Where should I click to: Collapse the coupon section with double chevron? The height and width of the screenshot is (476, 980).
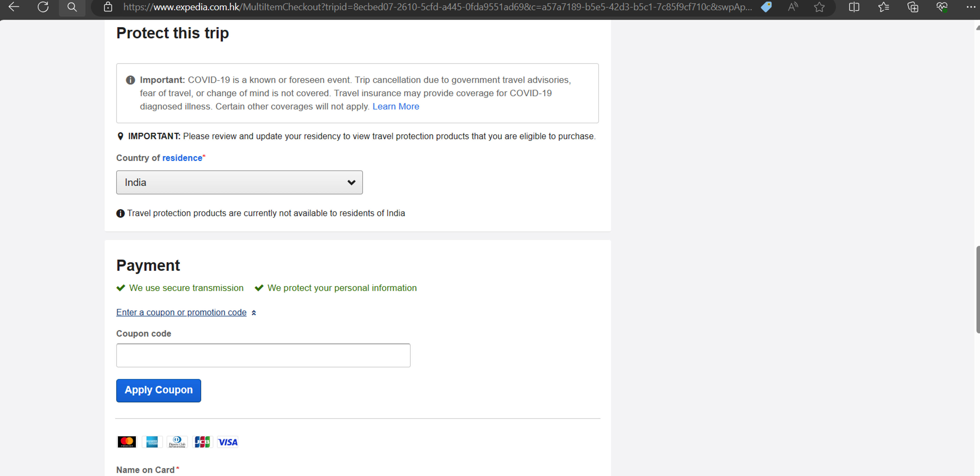pyautogui.click(x=254, y=313)
